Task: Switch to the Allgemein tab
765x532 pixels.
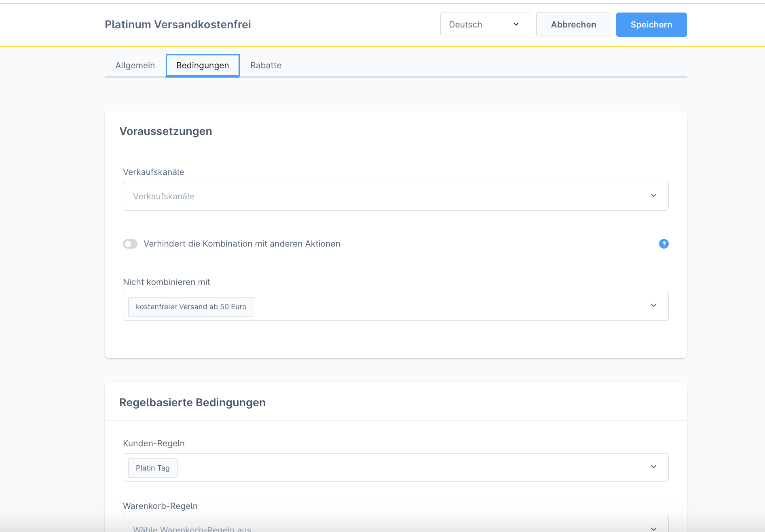Action: click(135, 65)
